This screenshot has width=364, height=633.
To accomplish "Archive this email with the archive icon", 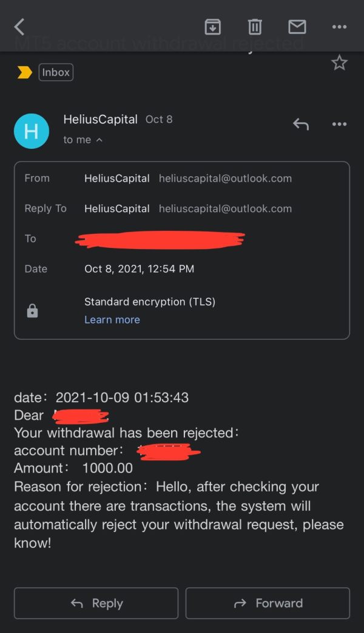I will [213, 27].
